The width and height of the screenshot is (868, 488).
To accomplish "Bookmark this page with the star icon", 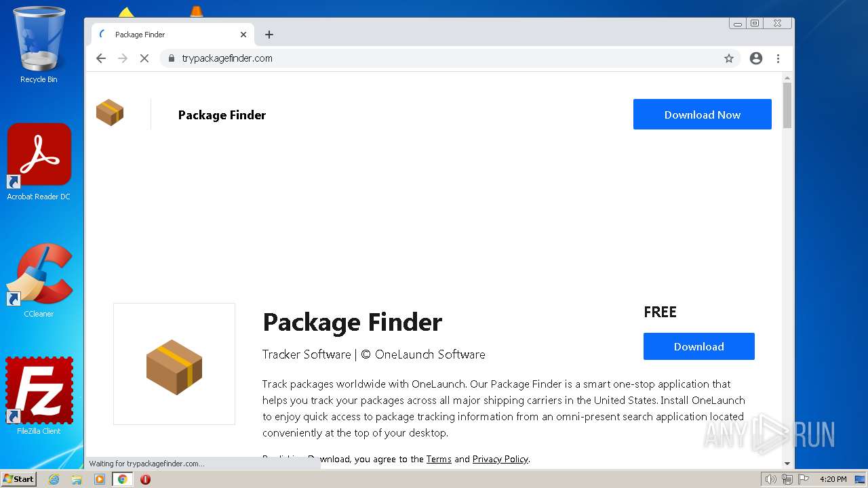I will [x=729, y=58].
